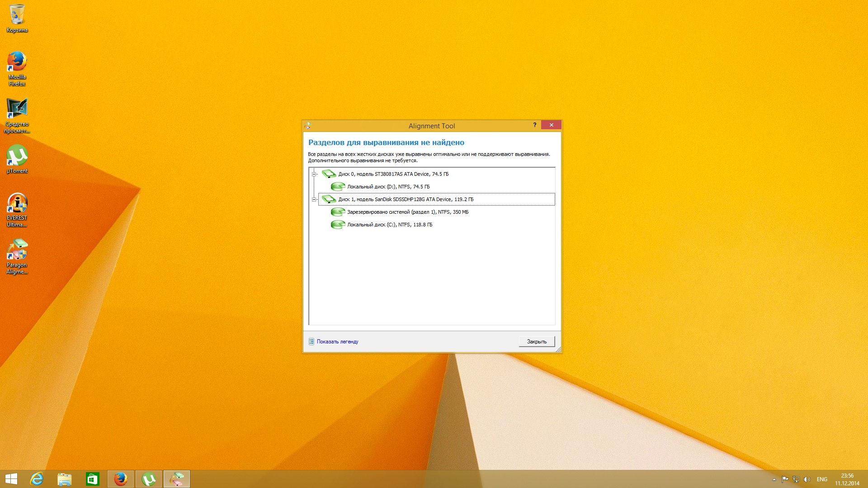Collapse the Disk 1 tree node
This screenshot has width=868, height=488.
[314, 199]
